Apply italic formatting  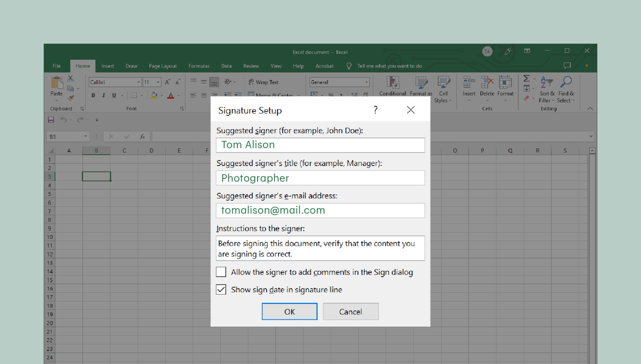[103, 95]
